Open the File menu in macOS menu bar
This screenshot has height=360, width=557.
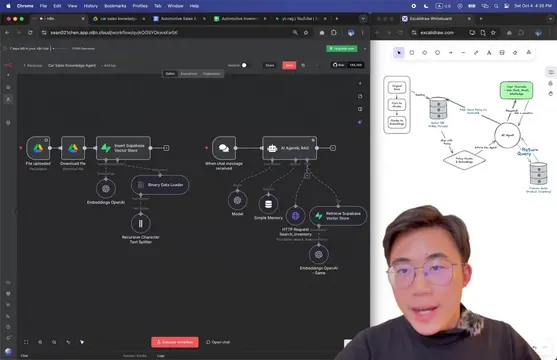(x=43, y=6)
